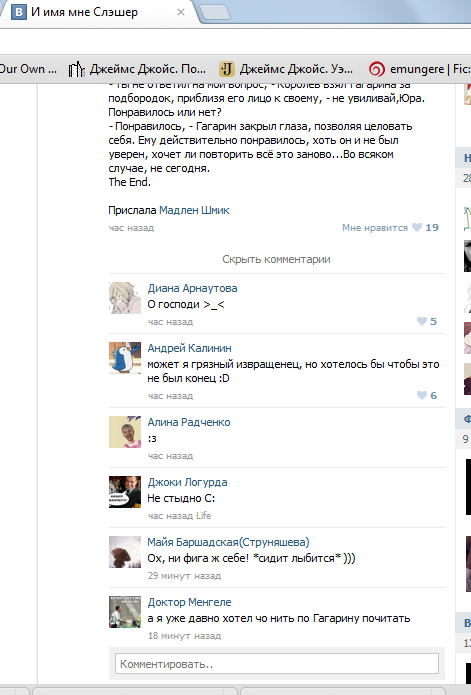Open the emungere bookmark in the bookmarks bar
This screenshot has width=471, height=695.
[x=419, y=69]
